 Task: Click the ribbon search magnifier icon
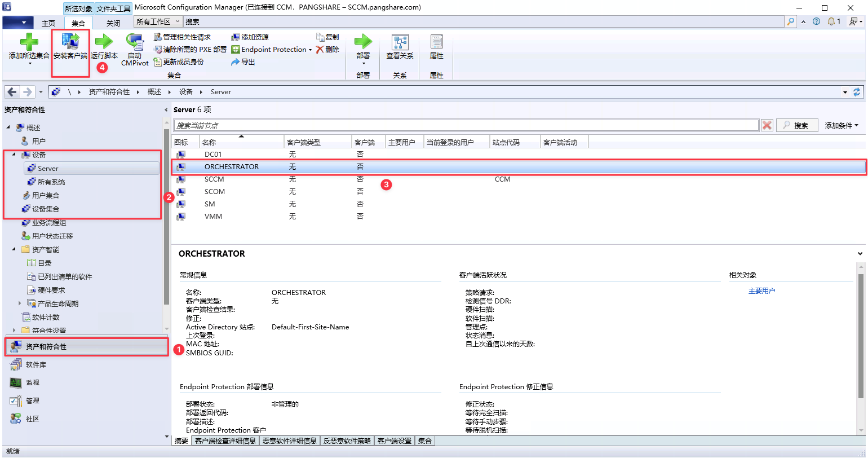point(791,21)
